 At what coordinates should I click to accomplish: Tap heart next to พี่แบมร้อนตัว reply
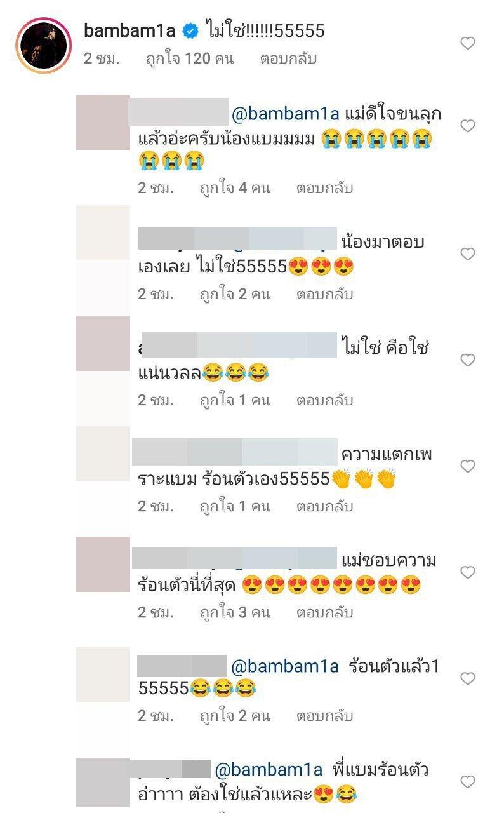[467, 782]
